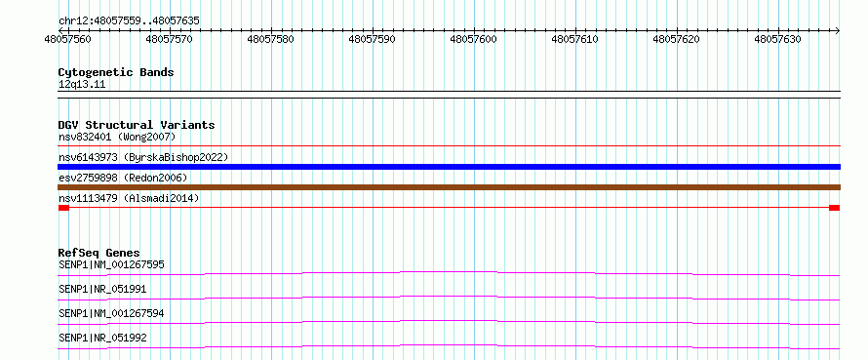Open the SENP1|NR_051992 transcript label
The image size is (868, 360).
[102, 338]
